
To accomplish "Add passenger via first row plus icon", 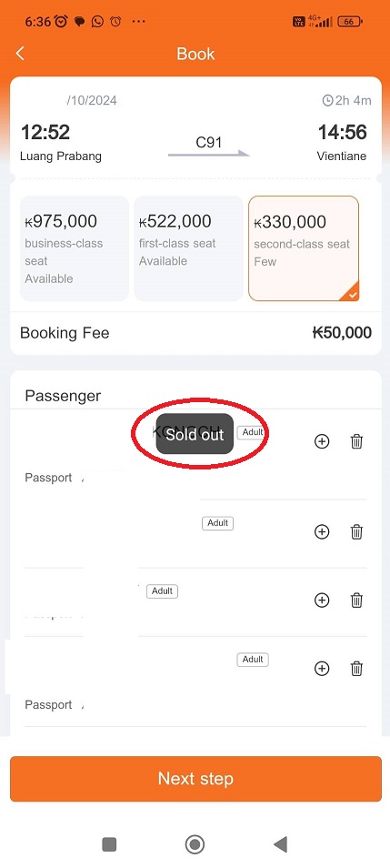I will click(322, 441).
